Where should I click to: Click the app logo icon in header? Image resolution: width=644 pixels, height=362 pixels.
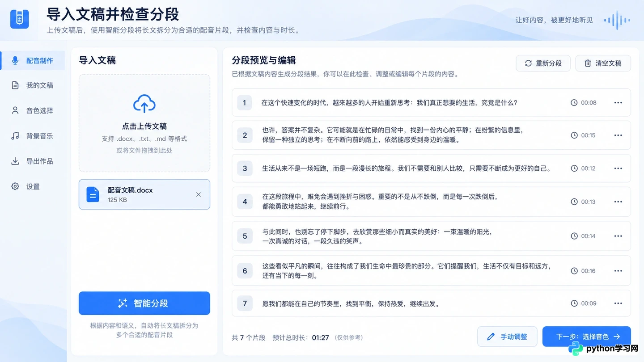[x=19, y=19]
